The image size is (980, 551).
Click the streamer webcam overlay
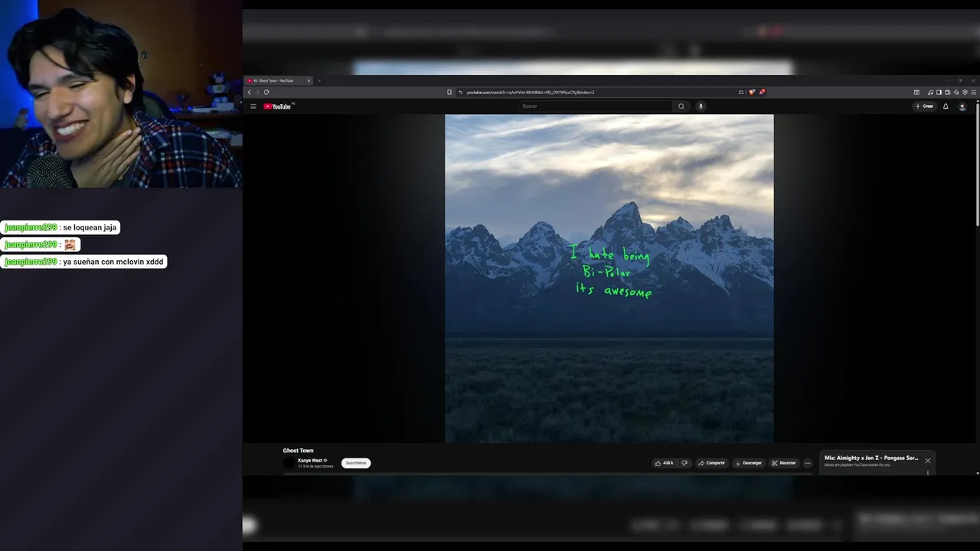tap(121, 94)
